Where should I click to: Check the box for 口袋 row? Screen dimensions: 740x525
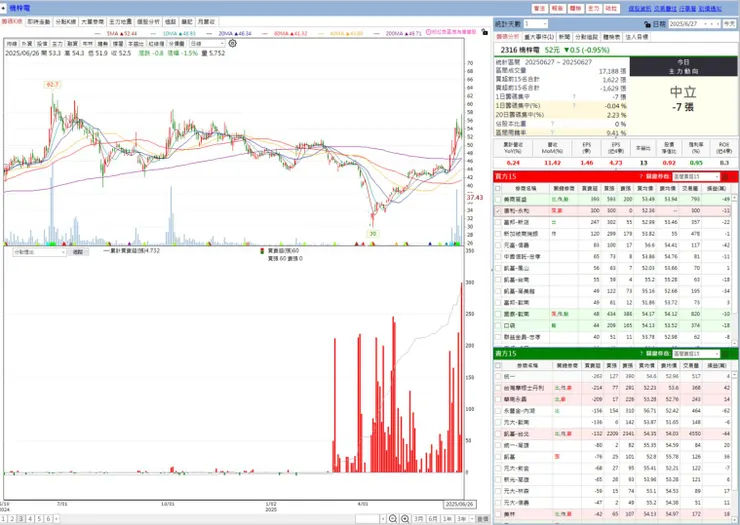498,326
